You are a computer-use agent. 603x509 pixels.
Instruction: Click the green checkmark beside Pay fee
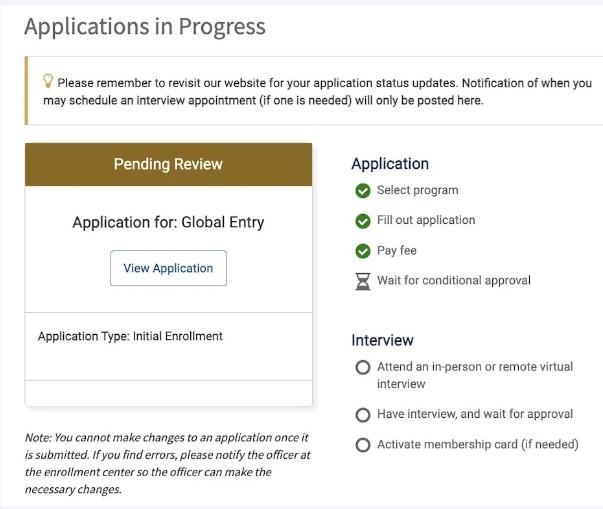(363, 251)
